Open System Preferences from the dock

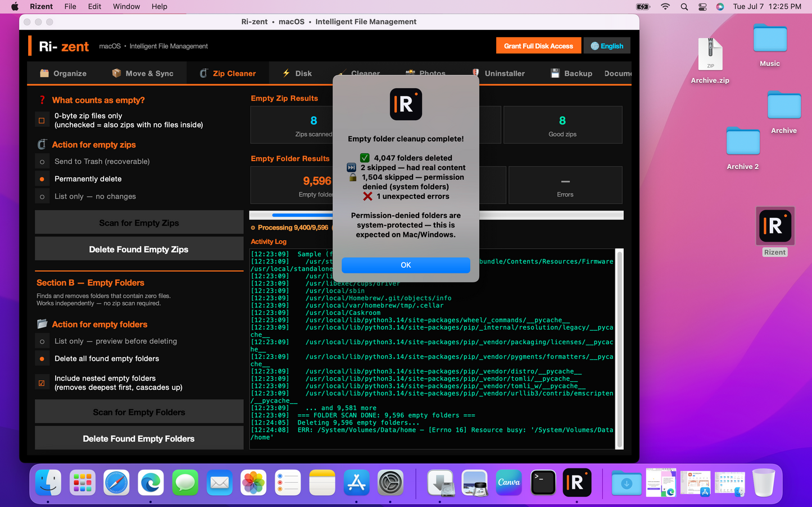391,482
